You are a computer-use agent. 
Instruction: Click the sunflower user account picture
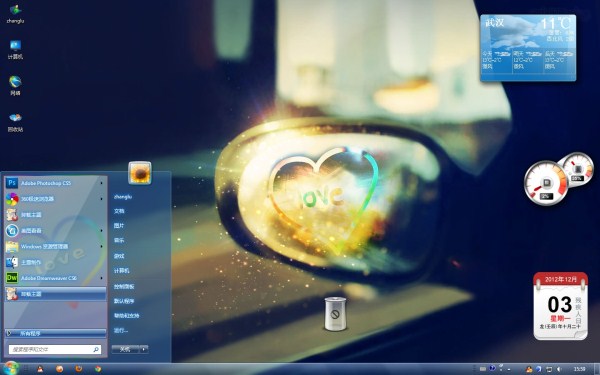[x=140, y=173]
